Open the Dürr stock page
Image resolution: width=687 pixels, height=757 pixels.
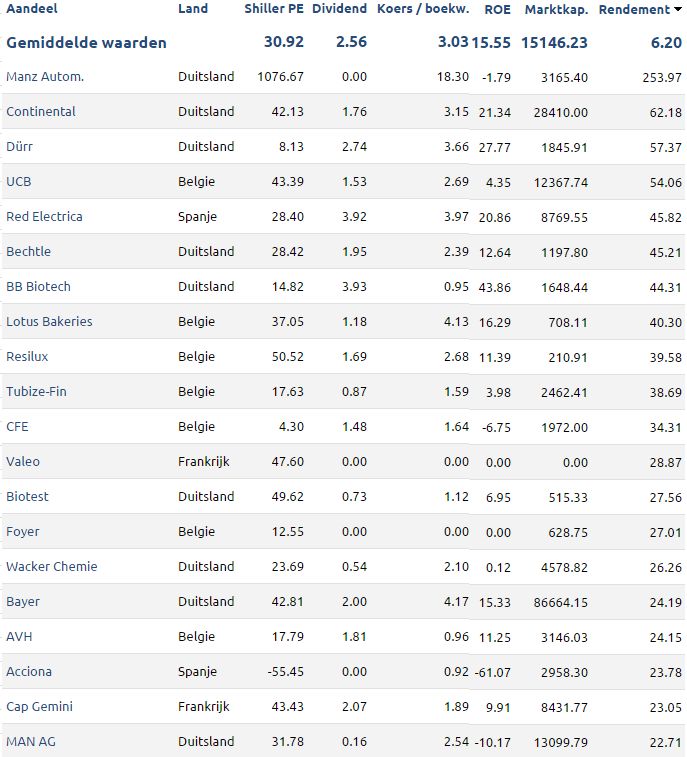[19, 147]
